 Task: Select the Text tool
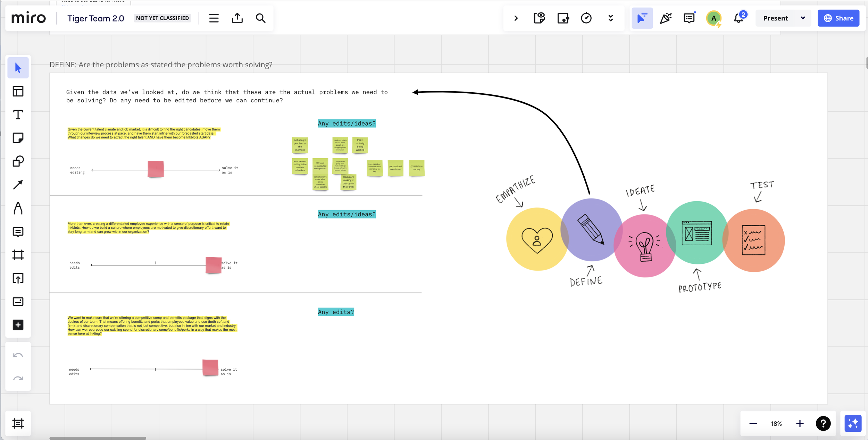18,115
